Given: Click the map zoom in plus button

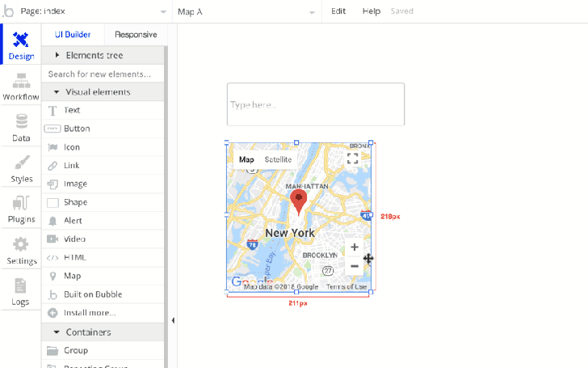Looking at the screenshot, I should (x=354, y=247).
